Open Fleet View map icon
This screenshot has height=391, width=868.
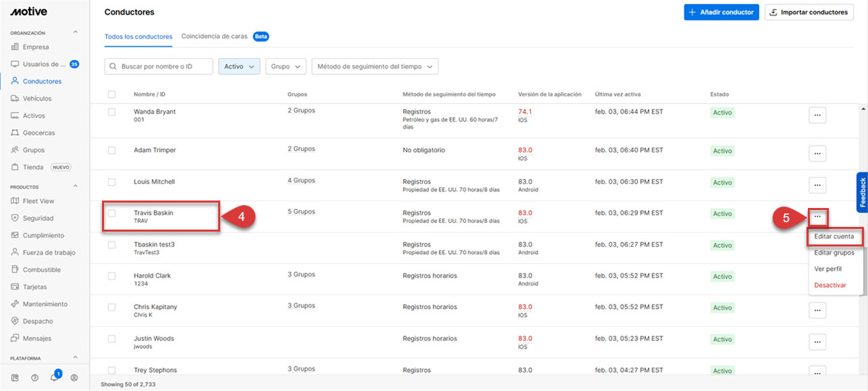15,201
